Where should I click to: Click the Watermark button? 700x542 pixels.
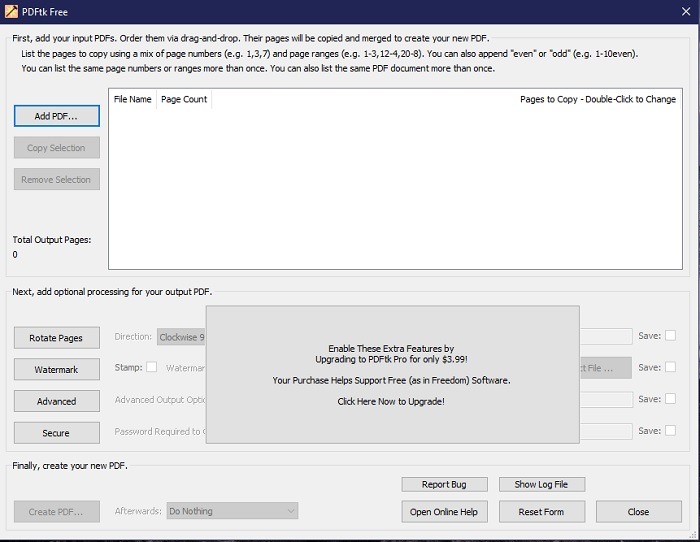tap(57, 370)
